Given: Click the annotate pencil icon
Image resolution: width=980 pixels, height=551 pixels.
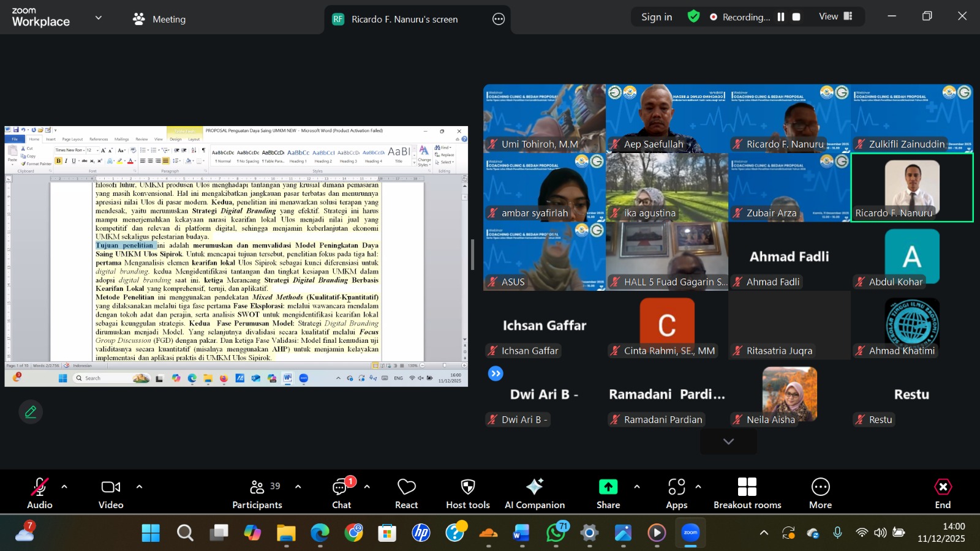Looking at the screenshot, I should [31, 412].
